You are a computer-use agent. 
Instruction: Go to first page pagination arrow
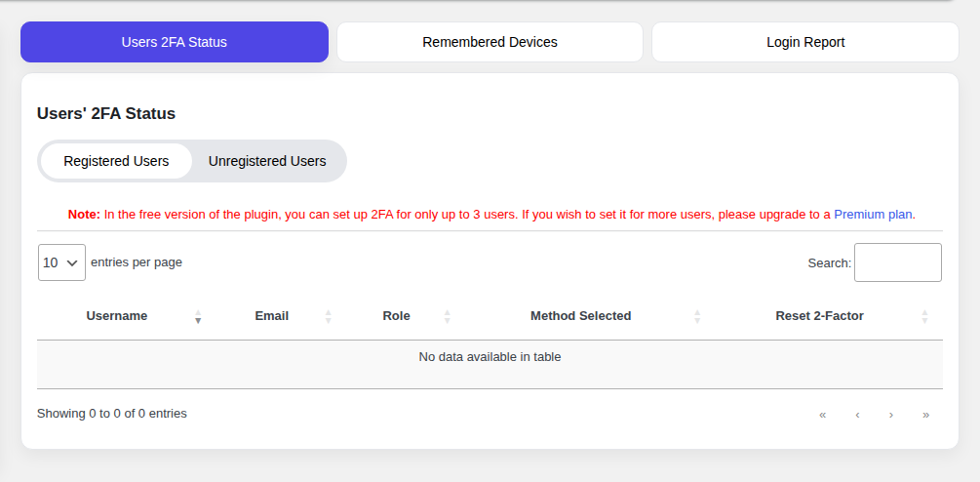pos(822,415)
